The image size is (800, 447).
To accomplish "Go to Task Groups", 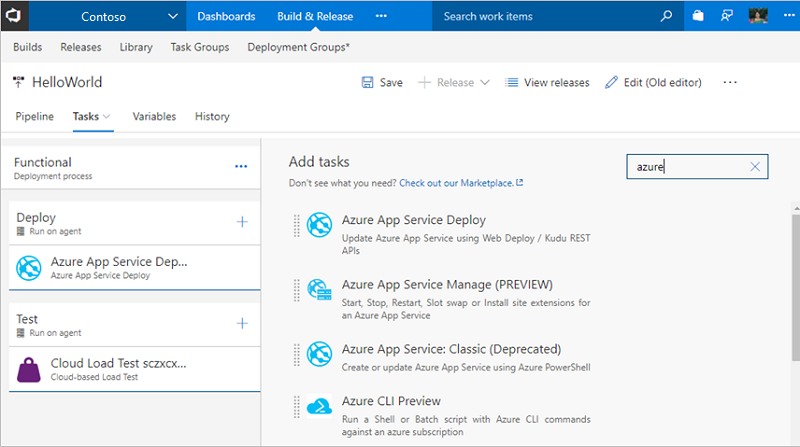I will [199, 47].
